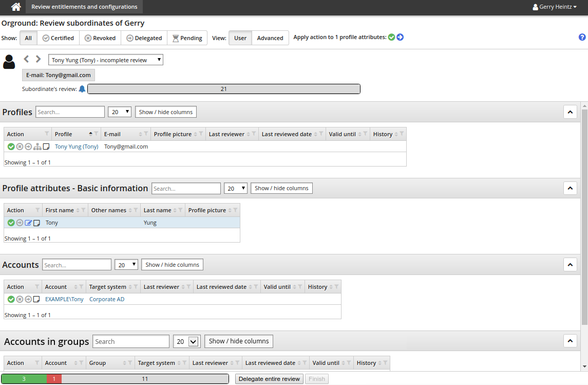
Task: Open Review entitlements and configurations tab
Action: (84, 7)
